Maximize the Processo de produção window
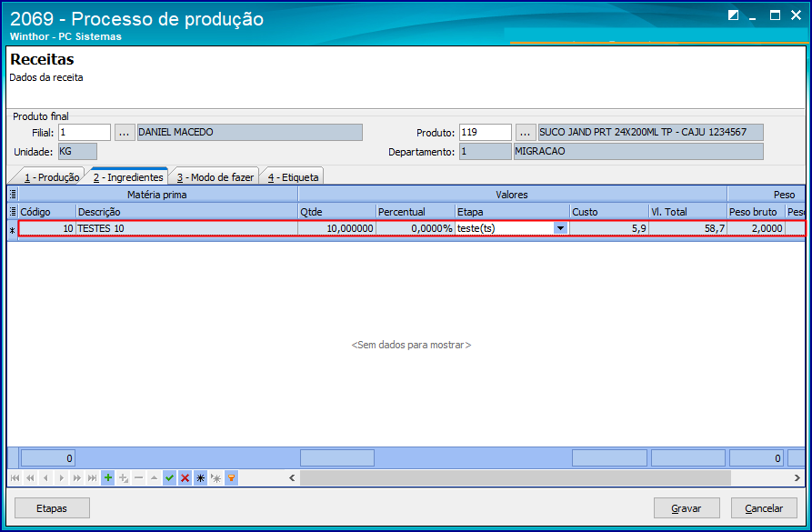The image size is (812, 532). click(x=775, y=15)
